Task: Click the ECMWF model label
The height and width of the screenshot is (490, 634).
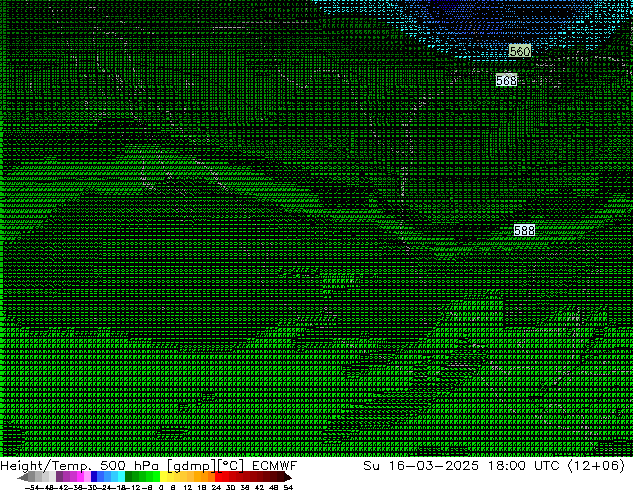Action: pyautogui.click(x=275, y=466)
